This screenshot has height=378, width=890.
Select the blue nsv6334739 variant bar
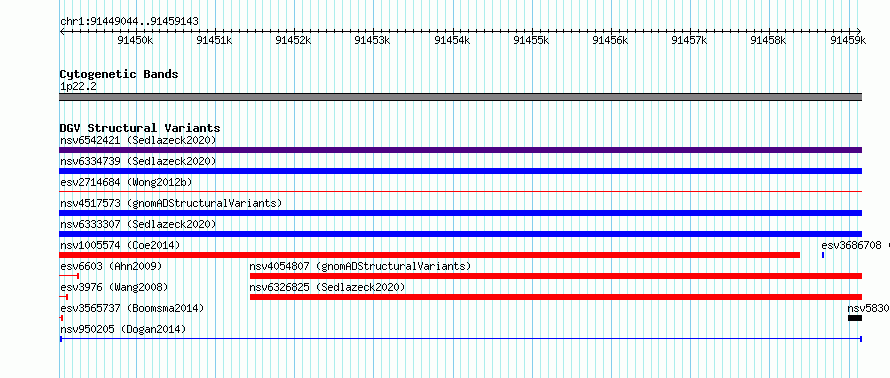461,171
